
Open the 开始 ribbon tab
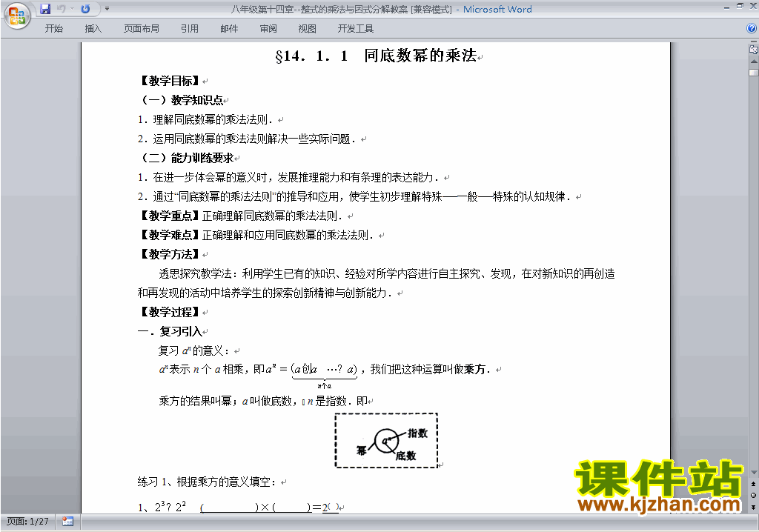click(x=53, y=29)
